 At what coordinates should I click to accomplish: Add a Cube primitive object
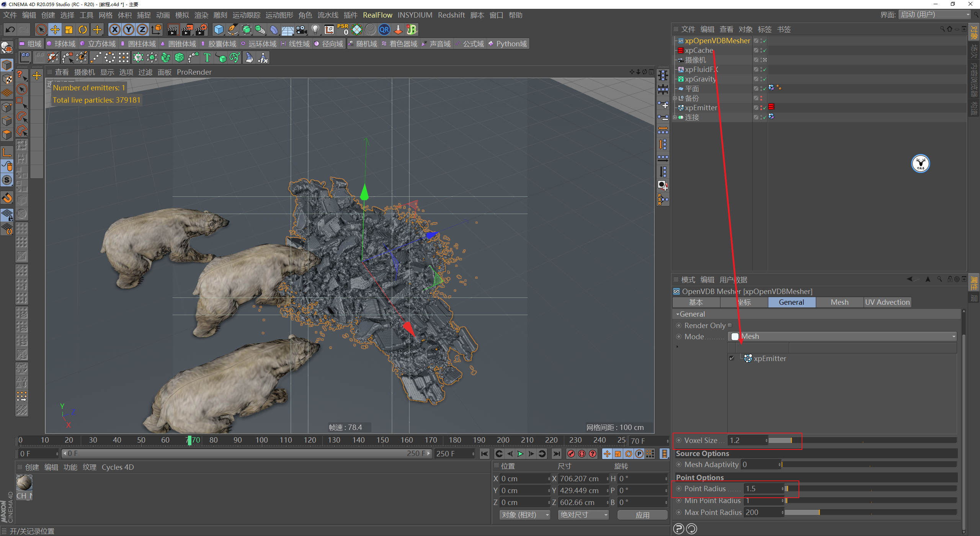point(219,30)
